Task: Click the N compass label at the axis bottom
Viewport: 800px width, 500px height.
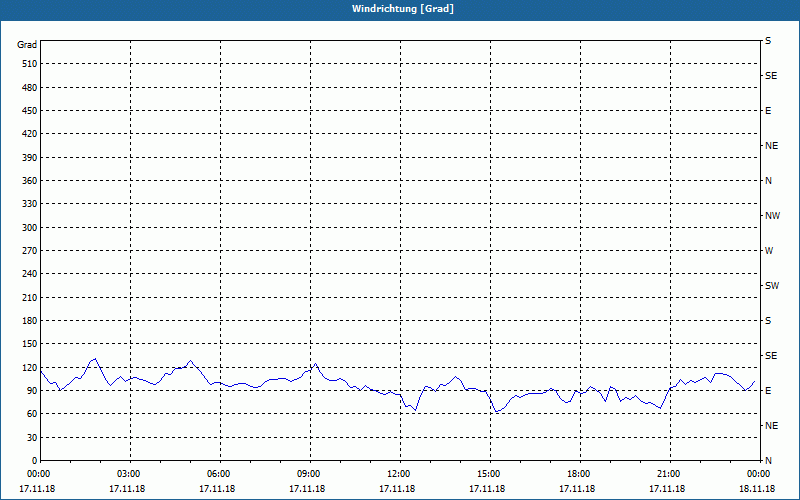Action: (769, 460)
